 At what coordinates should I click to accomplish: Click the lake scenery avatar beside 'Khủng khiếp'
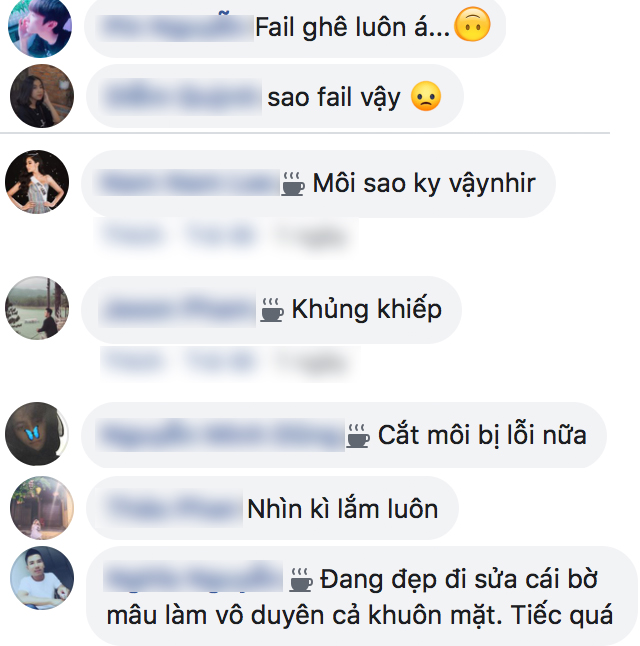pos(37,308)
